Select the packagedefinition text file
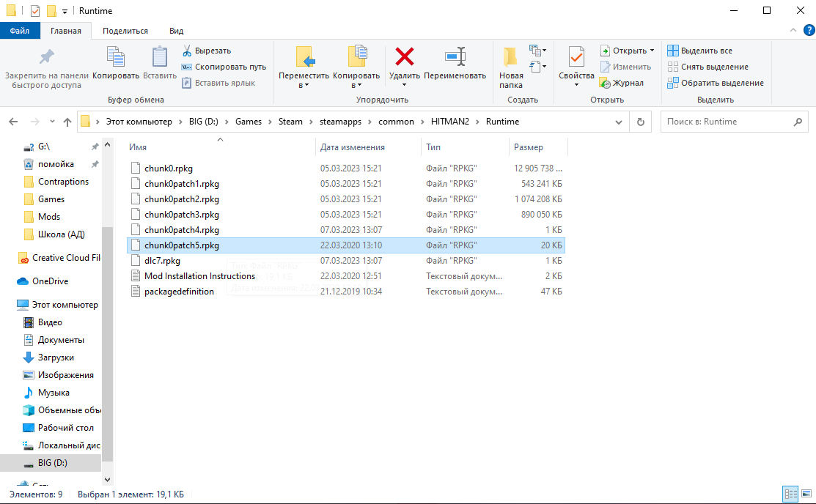 coord(179,292)
